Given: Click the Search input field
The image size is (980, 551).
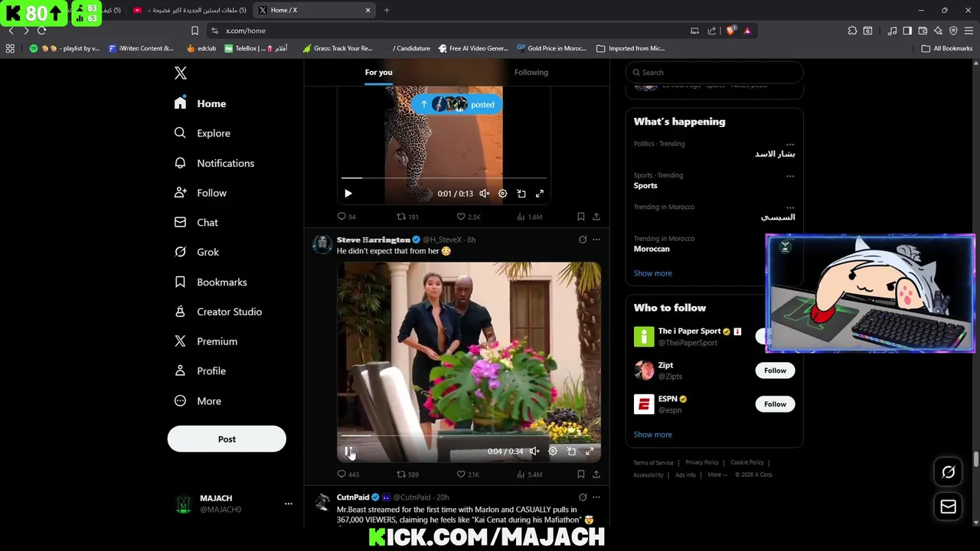Looking at the screenshot, I should pyautogui.click(x=714, y=73).
